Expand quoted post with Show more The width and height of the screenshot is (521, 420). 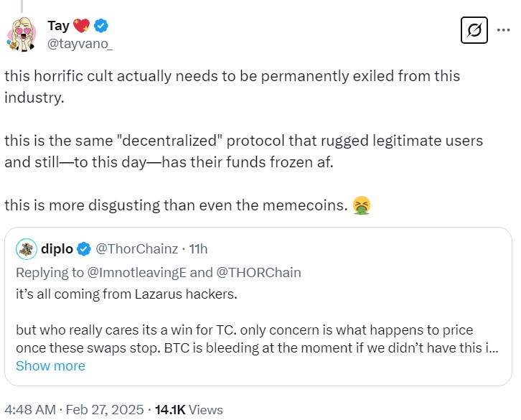pyautogui.click(x=50, y=365)
